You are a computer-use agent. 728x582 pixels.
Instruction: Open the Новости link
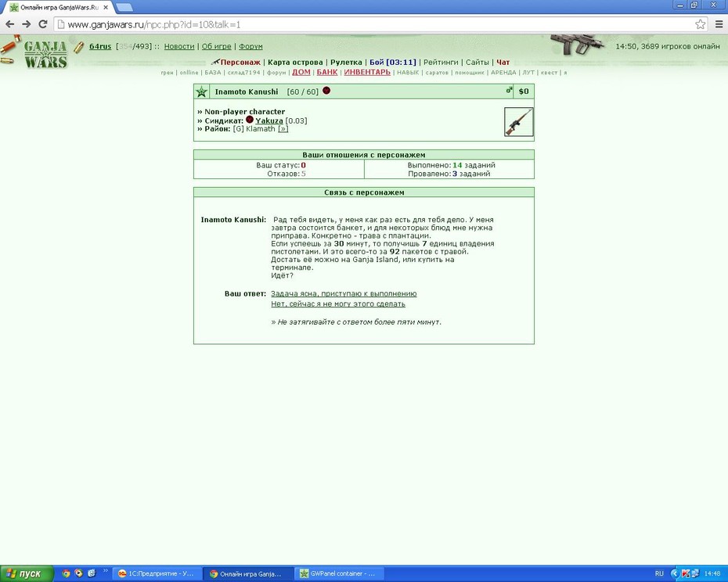pyautogui.click(x=179, y=46)
